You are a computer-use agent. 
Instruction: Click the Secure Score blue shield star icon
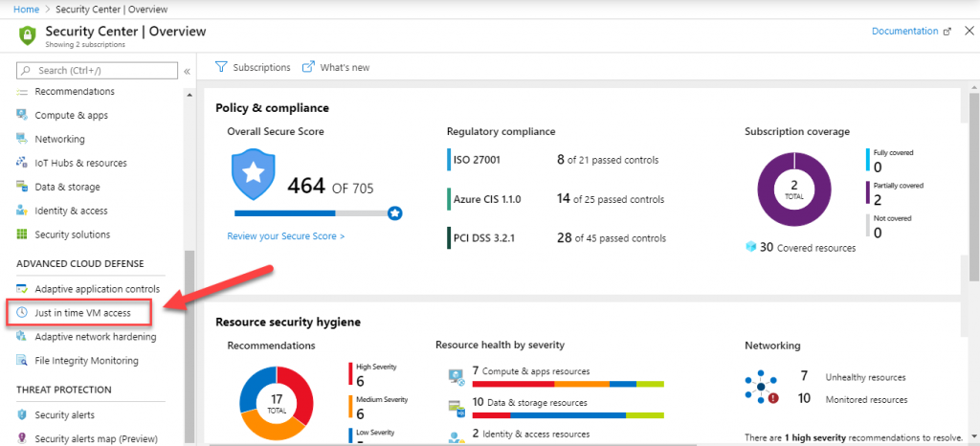253,173
